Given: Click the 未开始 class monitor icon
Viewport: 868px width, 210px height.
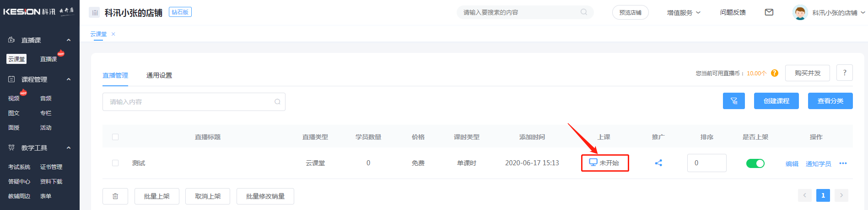Looking at the screenshot, I should tap(593, 163).
